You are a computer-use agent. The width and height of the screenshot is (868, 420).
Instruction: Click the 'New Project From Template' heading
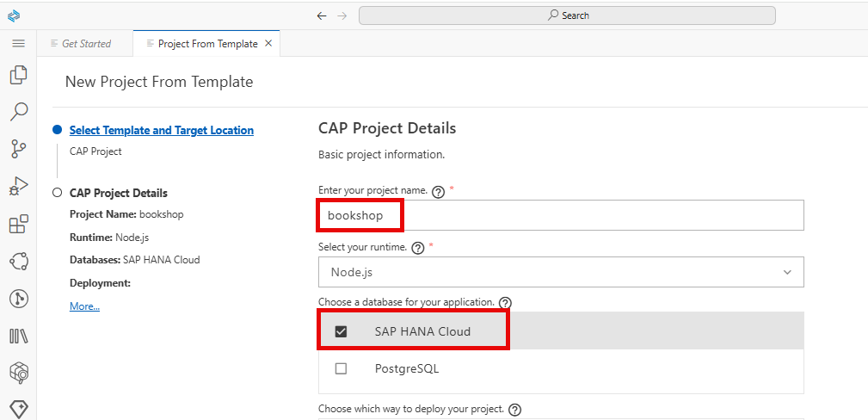click(159, 82)
